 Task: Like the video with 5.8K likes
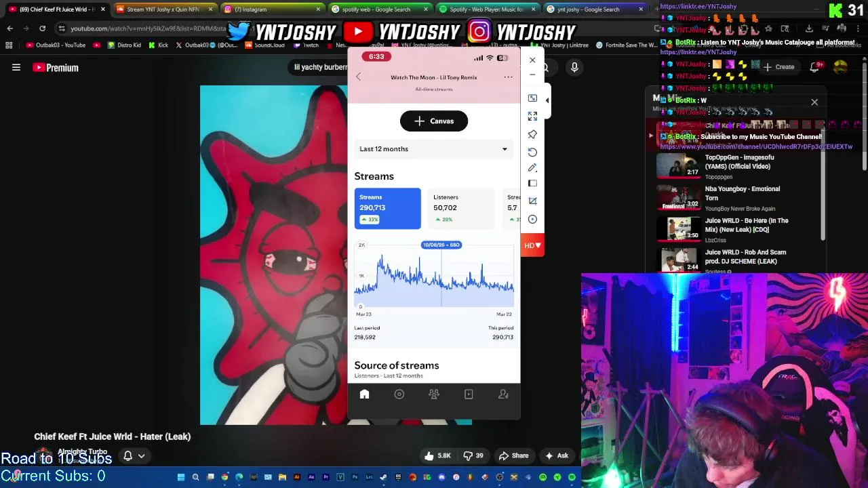(x=437, y=455)
